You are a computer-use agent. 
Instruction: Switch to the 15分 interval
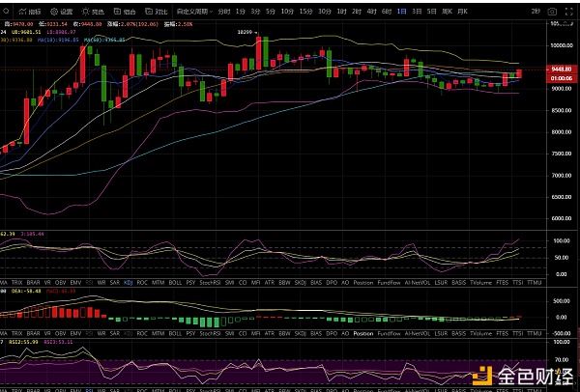pyautogui.click(x=305, y=12)
